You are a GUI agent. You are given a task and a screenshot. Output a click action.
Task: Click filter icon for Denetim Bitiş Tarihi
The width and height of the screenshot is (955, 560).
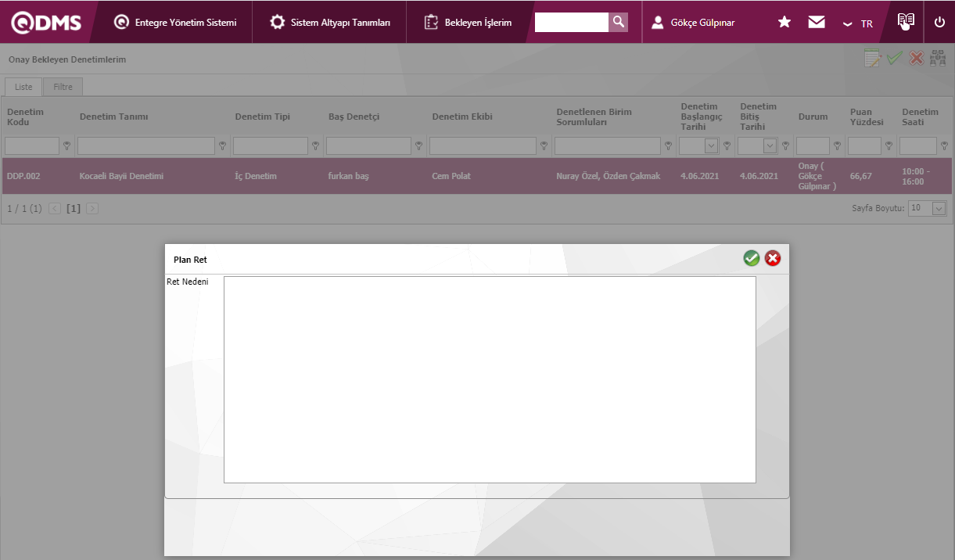785,145
